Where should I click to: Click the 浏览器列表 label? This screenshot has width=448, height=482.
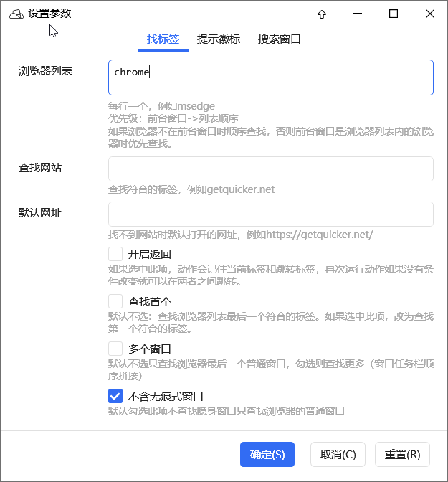pos(45,71)
